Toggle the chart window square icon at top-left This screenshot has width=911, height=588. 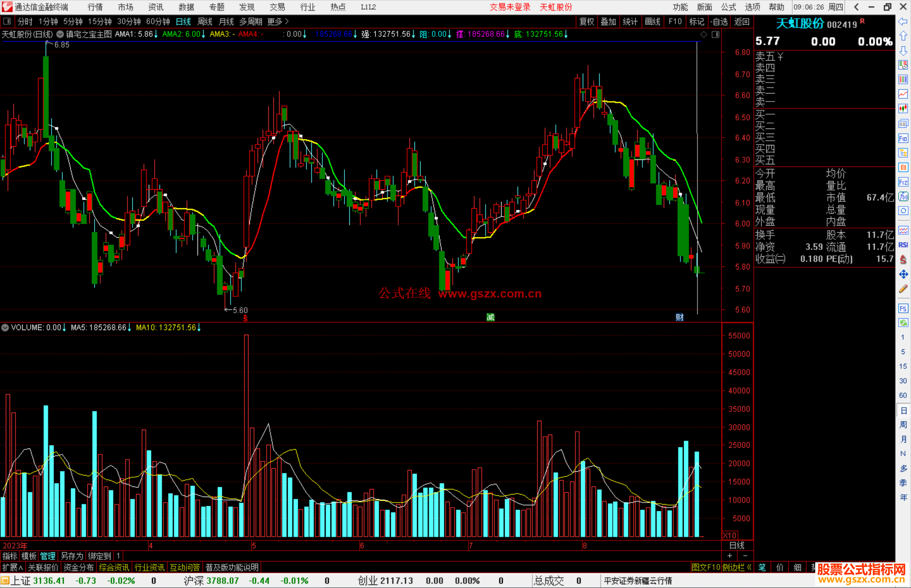7,21
